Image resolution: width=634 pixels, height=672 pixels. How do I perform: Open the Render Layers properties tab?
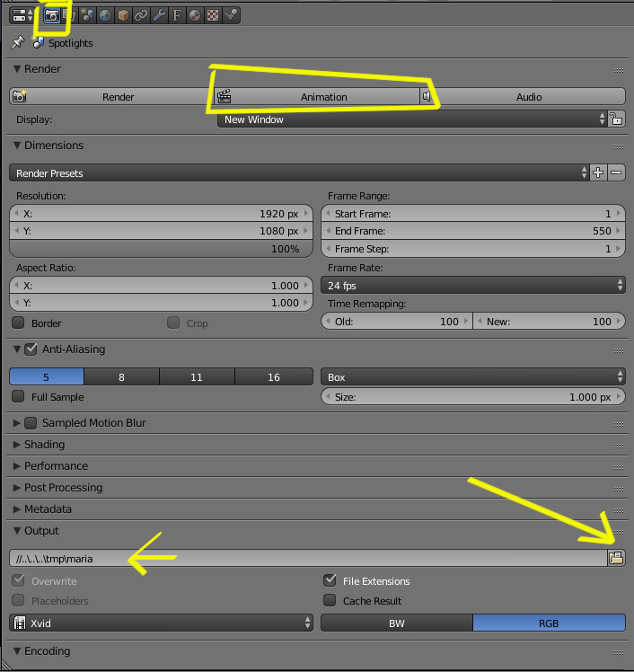coord(69,15)
